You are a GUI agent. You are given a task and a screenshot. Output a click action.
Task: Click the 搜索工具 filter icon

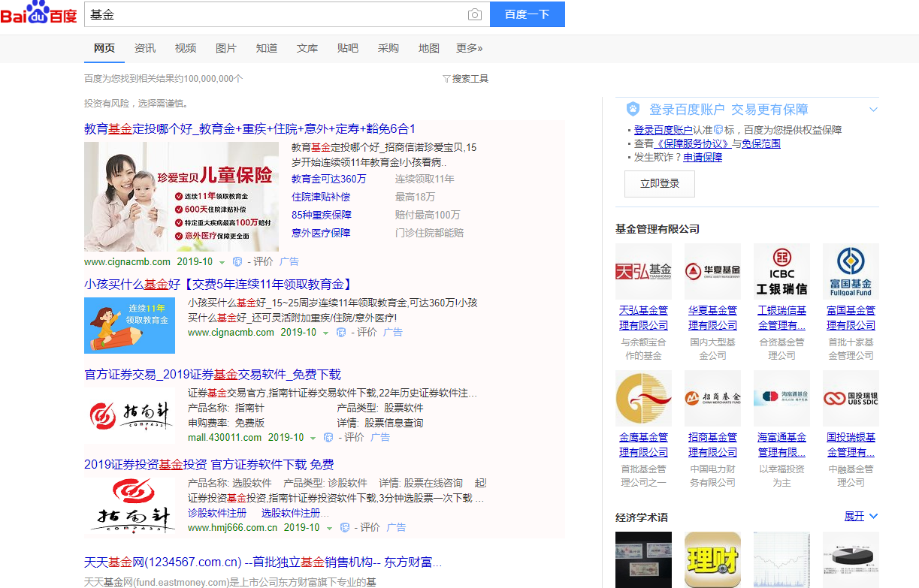point(446,79)
